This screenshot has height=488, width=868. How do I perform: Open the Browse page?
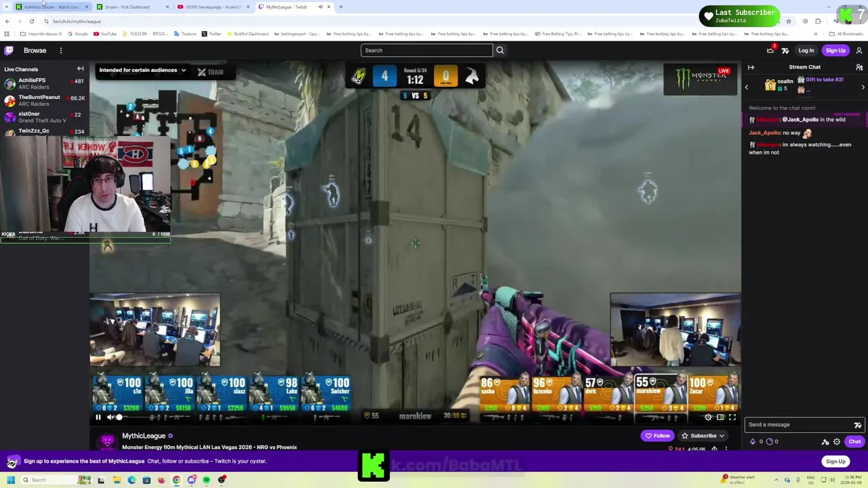click(35, 50)
